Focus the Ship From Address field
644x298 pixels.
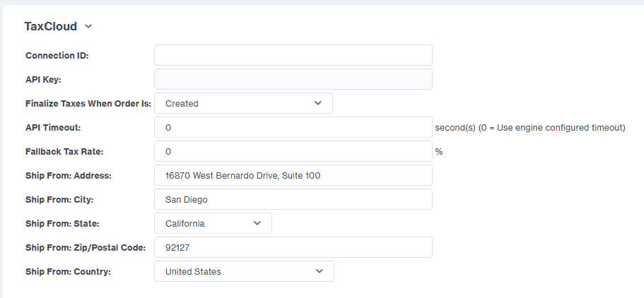[293, 175]
